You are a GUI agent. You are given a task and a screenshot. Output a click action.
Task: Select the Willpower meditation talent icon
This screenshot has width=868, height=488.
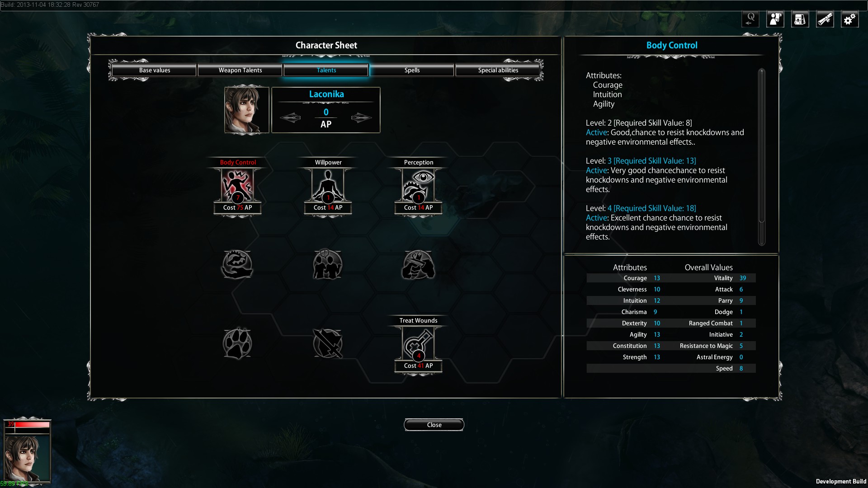(328, 185)
